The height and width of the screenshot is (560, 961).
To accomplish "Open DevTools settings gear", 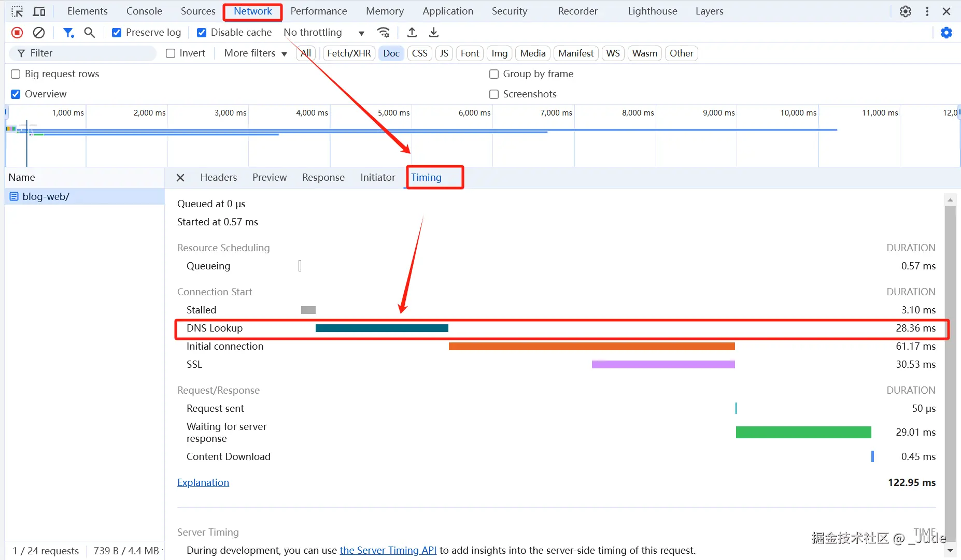I will (x=906, y=11).
